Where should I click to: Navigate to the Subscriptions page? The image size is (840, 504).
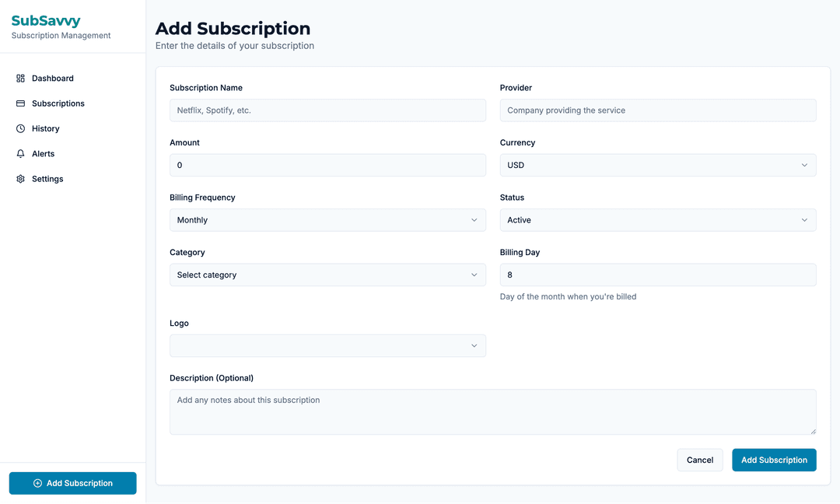point(58,103)
